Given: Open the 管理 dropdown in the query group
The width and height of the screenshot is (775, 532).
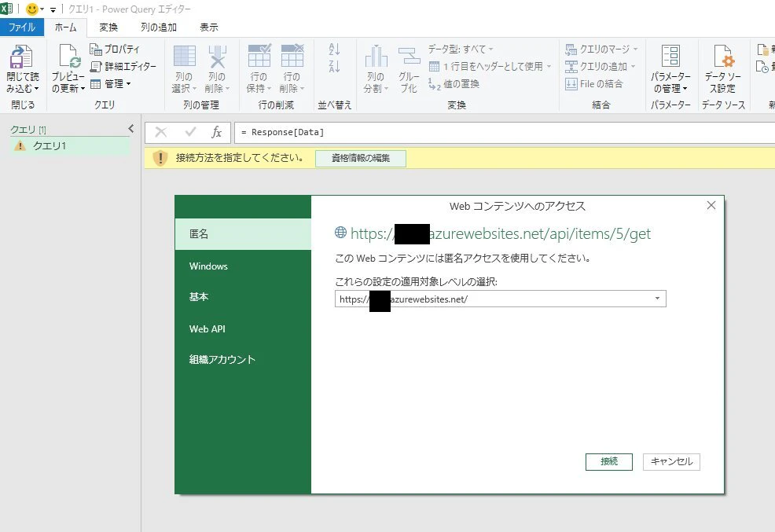Looking at the screenshot, I should click(111, 84).
